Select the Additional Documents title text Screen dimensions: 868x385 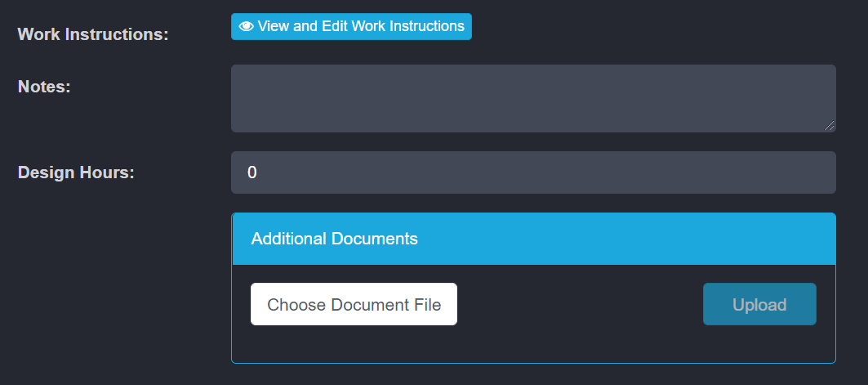[334, 239]
